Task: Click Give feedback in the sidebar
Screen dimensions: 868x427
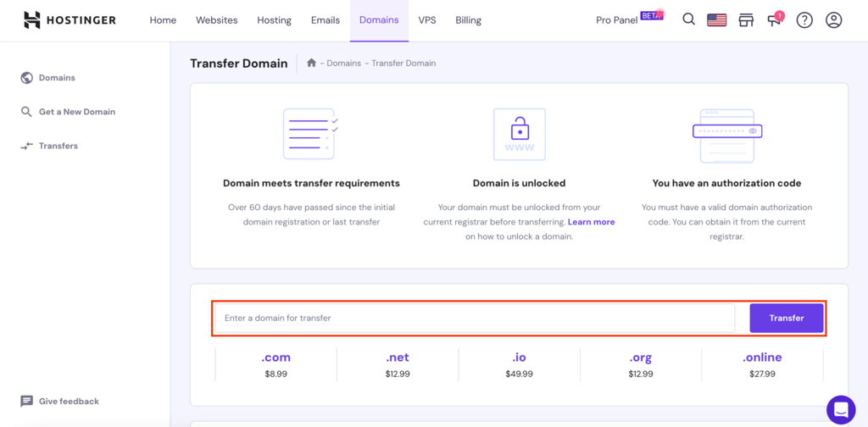Action: point(68,402)
